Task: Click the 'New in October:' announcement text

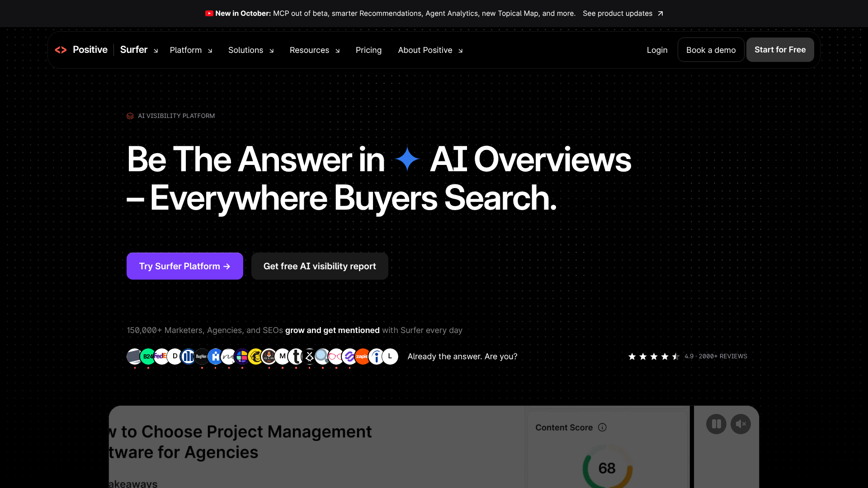Action: pyautogui.click(x=243, y=14)
